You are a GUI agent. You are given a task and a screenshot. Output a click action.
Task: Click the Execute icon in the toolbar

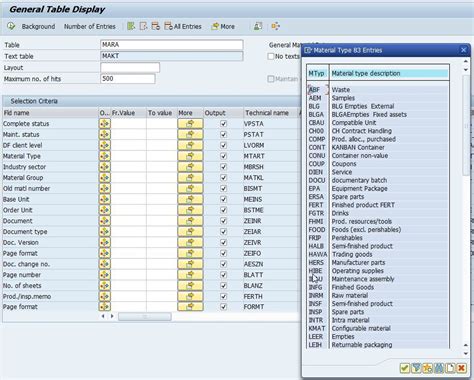[x=11, y=26]
